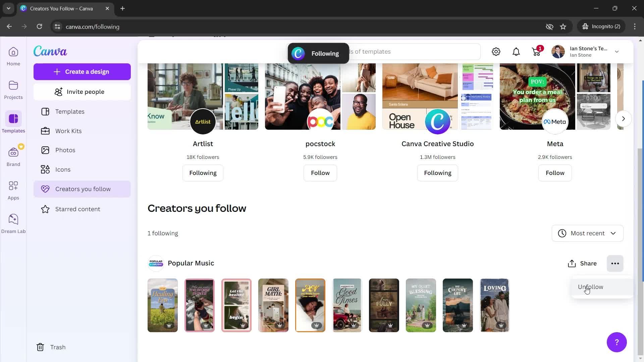Click the three-dot more options menu
644x362 pixels.
click(x=615, y=263)
